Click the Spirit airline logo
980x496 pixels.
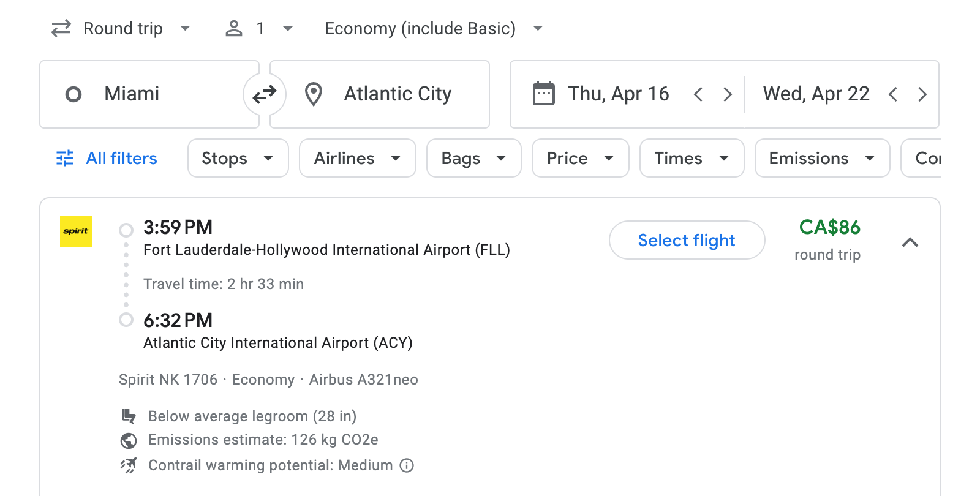[76, 231]
